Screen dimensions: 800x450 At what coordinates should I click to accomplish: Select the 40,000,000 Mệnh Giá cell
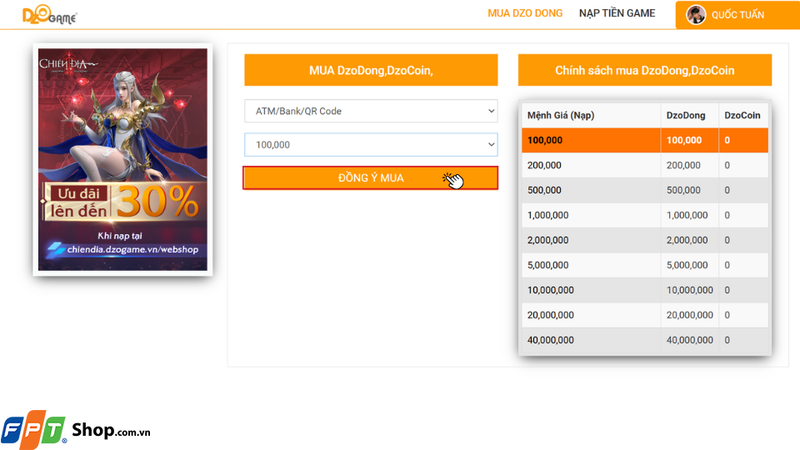pos(591,340)
